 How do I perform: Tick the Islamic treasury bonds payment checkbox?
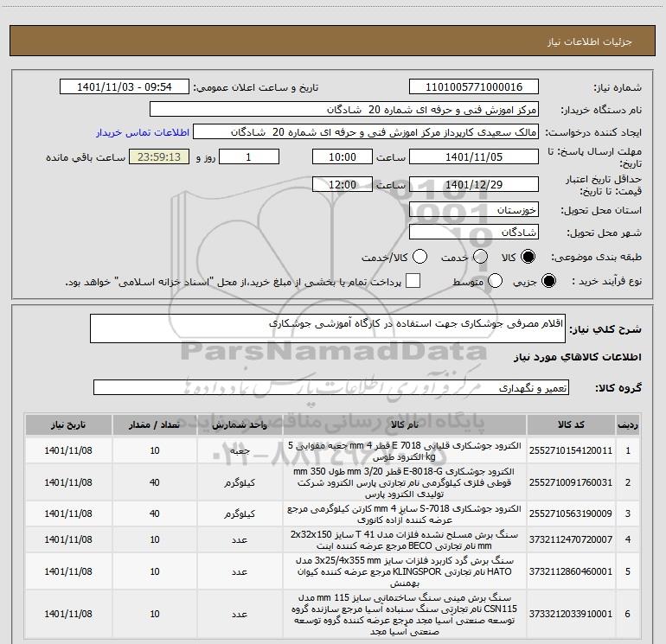(x=413, y=281)
